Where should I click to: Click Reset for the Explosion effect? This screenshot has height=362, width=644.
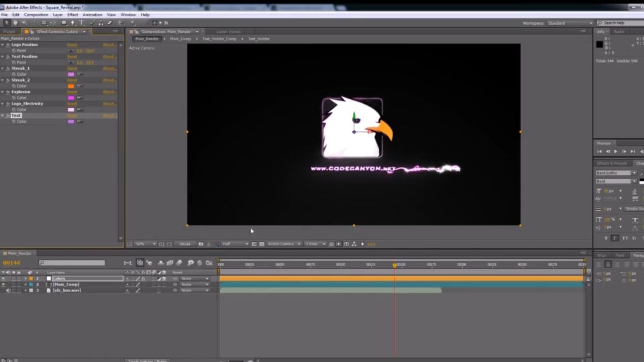click(x=72, y=92)
